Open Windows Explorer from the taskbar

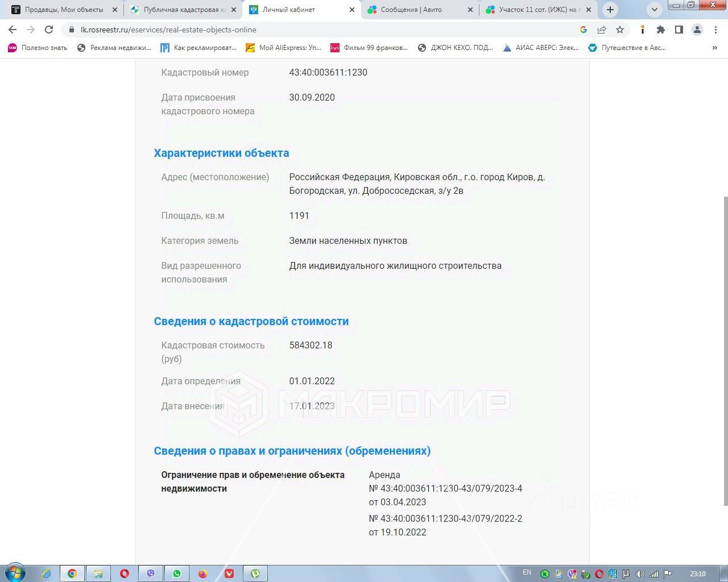(x=98, y=573)
